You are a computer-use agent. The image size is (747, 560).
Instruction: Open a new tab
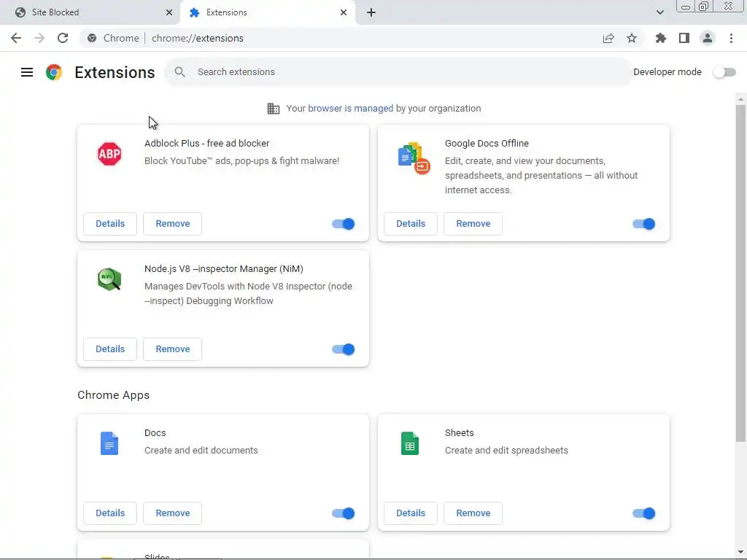click(x=371, y=12)
